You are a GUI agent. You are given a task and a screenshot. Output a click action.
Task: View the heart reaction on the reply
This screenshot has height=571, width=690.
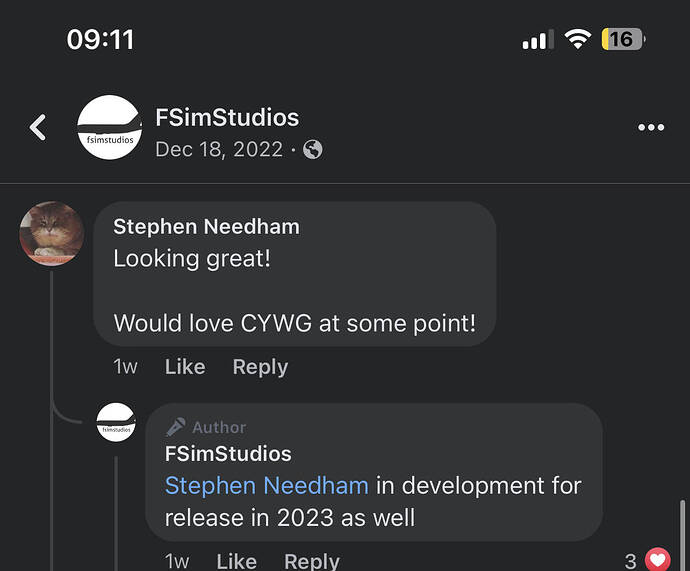tap(657, 560)
